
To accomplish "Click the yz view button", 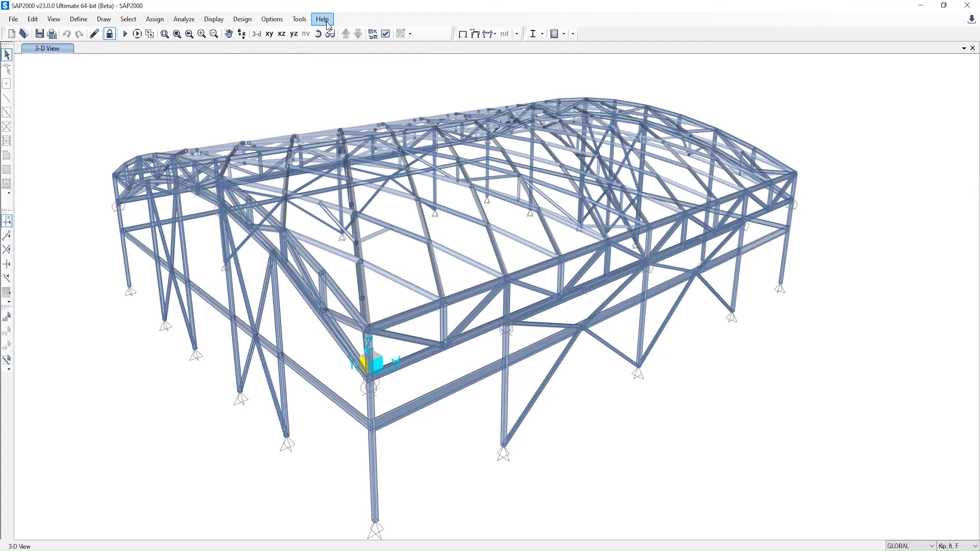I will (294, 34).
